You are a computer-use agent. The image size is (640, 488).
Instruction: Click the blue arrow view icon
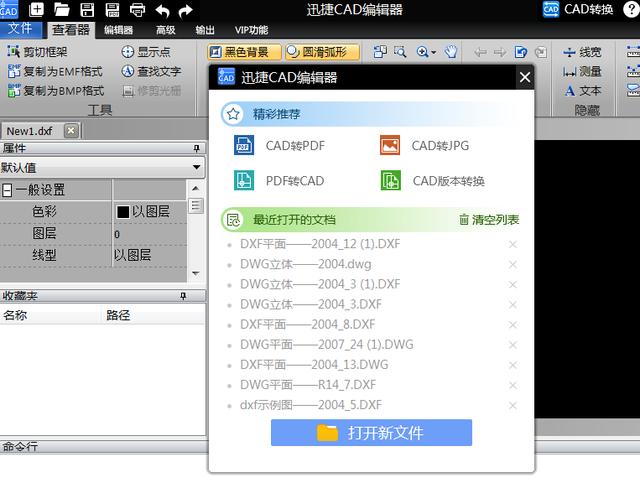coord(520,52)
